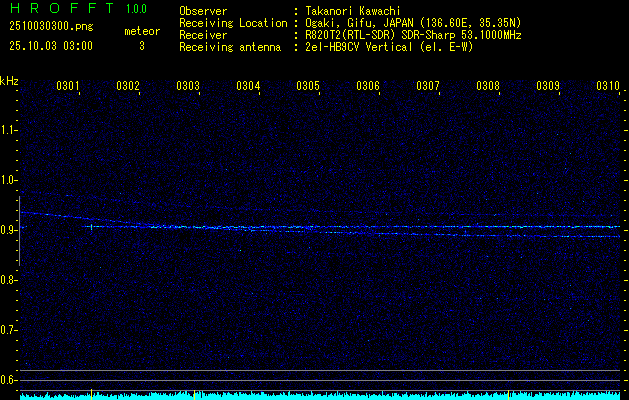Click the meteor count value 3

(x=141, y=45)
